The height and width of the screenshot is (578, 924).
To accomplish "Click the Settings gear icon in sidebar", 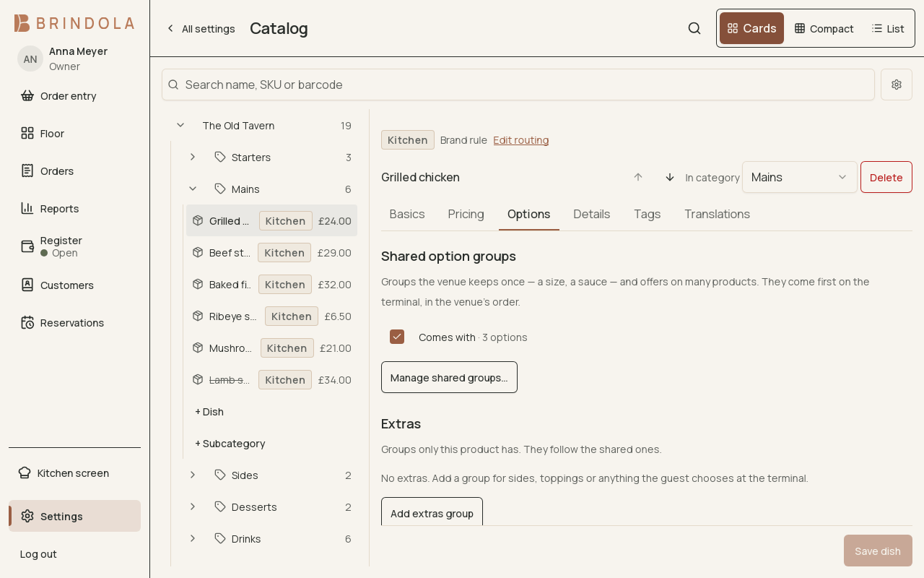I will tap(27, 516).
